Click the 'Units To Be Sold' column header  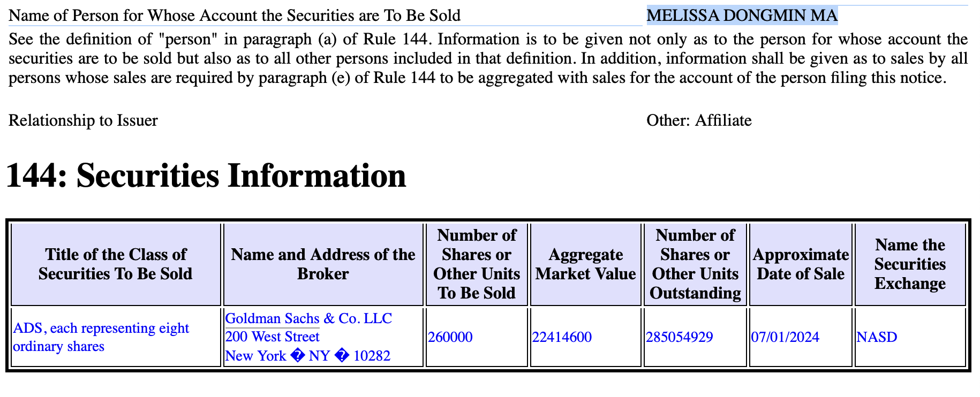click(477, 264)
